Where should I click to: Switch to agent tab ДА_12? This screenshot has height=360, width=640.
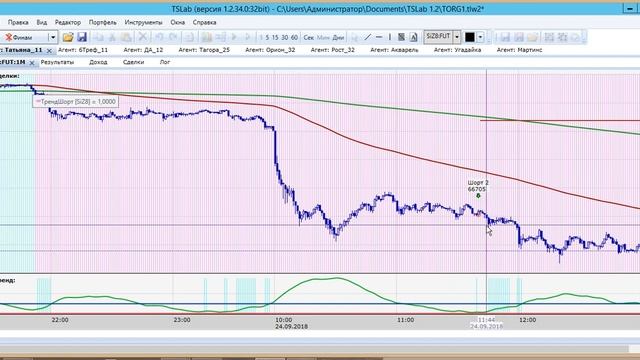click(143, 50)
